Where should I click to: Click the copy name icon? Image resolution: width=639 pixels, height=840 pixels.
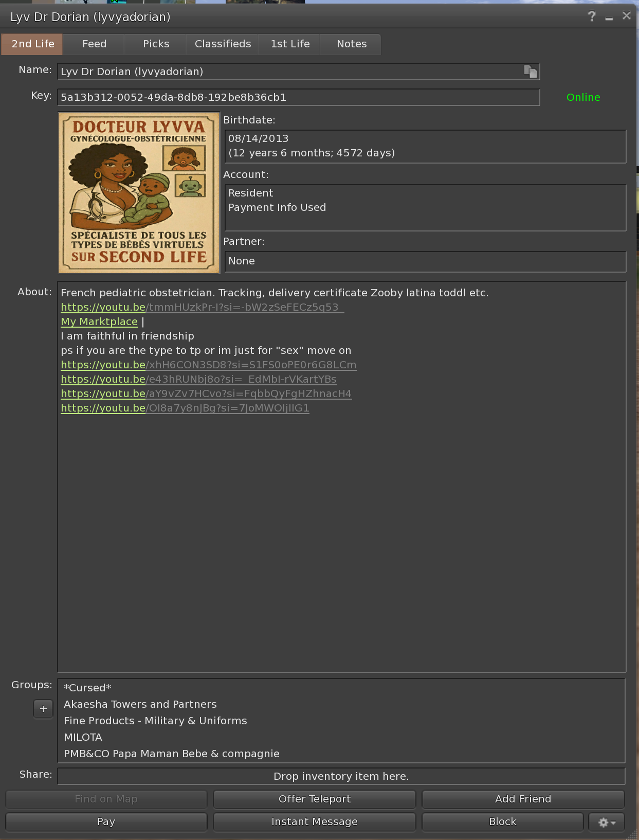click(530, 72)
